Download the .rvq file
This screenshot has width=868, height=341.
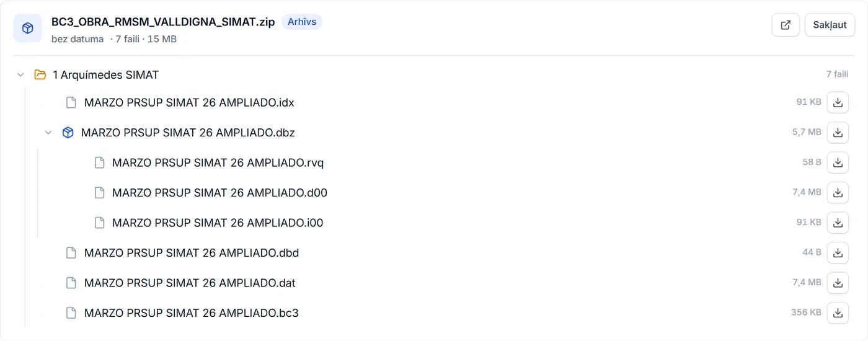[x=838, y=162]
